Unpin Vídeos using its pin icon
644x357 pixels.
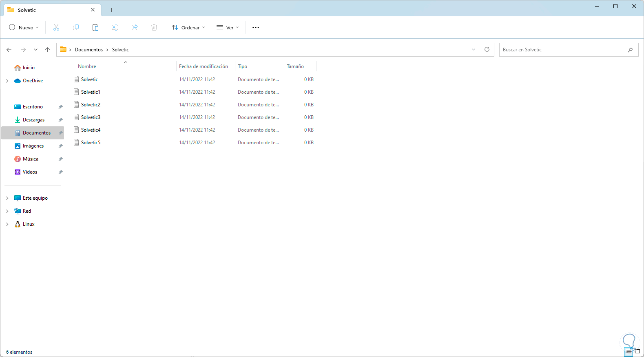click(x=60, y=172)
